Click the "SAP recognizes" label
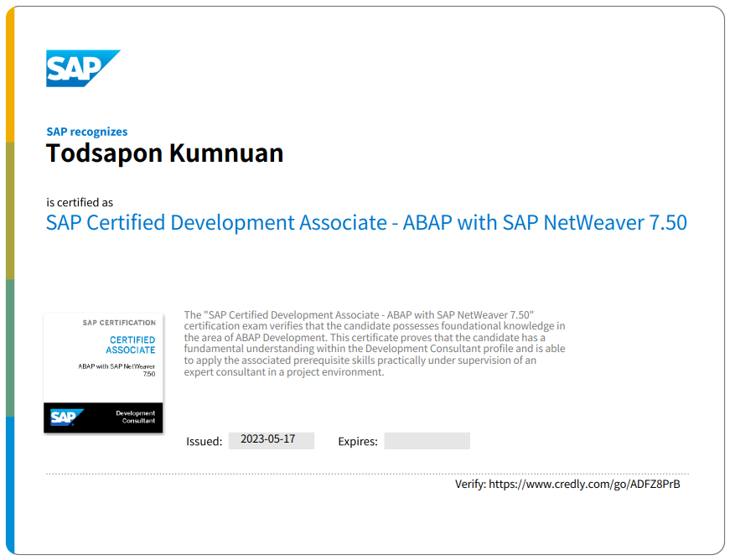The image size is (730, 560). coord(86,132)
